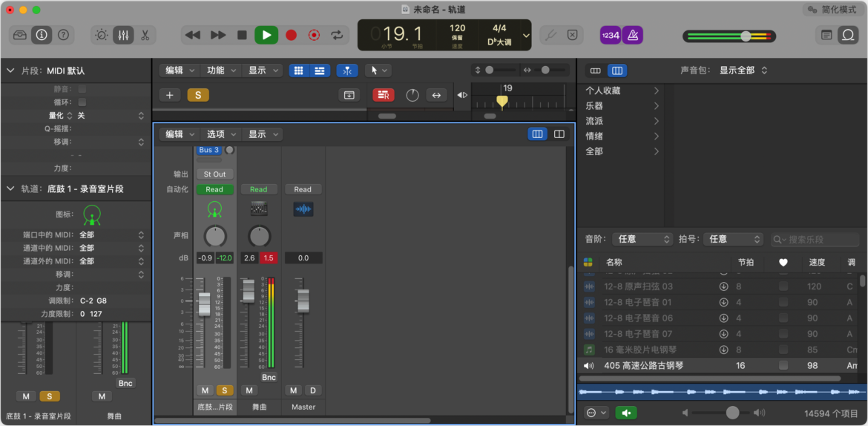Toggle Cycle mode loop icon
Image resolution: width=868 pixels, height=426 pixels.
[x=337, y=35]
